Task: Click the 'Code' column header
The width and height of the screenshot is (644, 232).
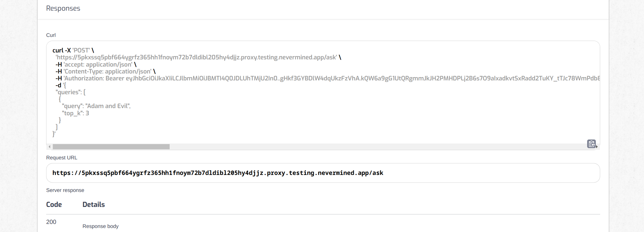Action: (54, 205)
